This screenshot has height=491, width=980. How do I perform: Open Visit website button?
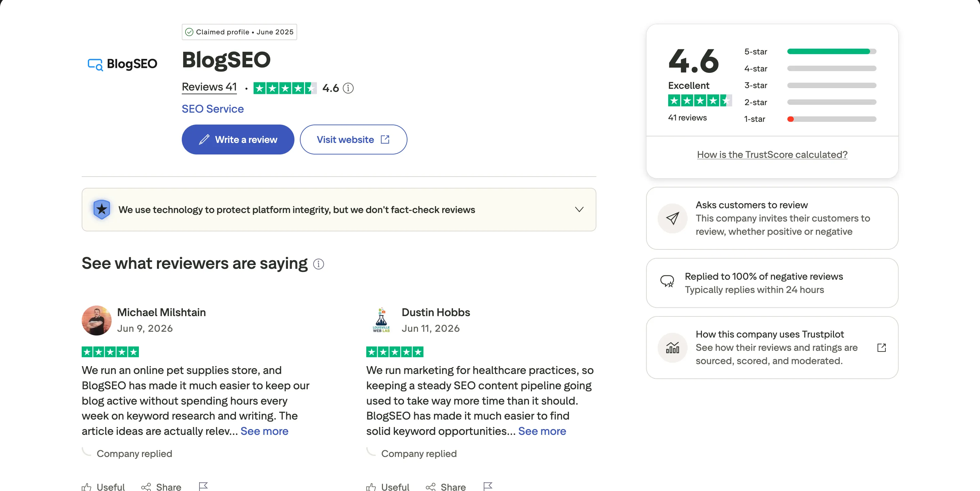(x=353, y=140)
